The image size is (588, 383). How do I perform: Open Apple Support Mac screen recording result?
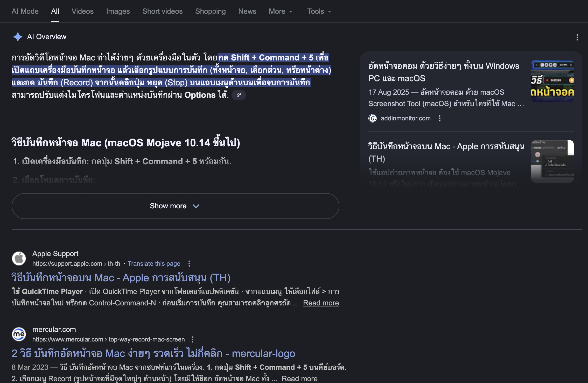(x=121, y=278)
